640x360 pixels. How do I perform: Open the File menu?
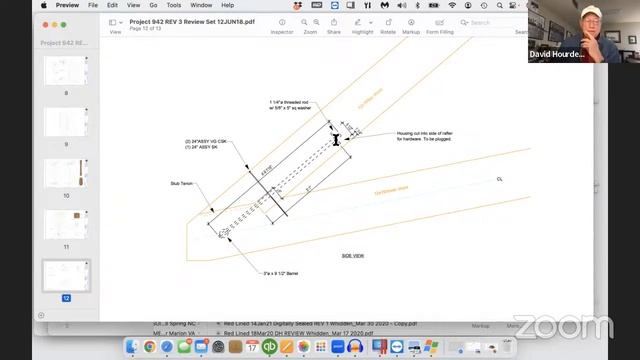(x=93, y=5)
